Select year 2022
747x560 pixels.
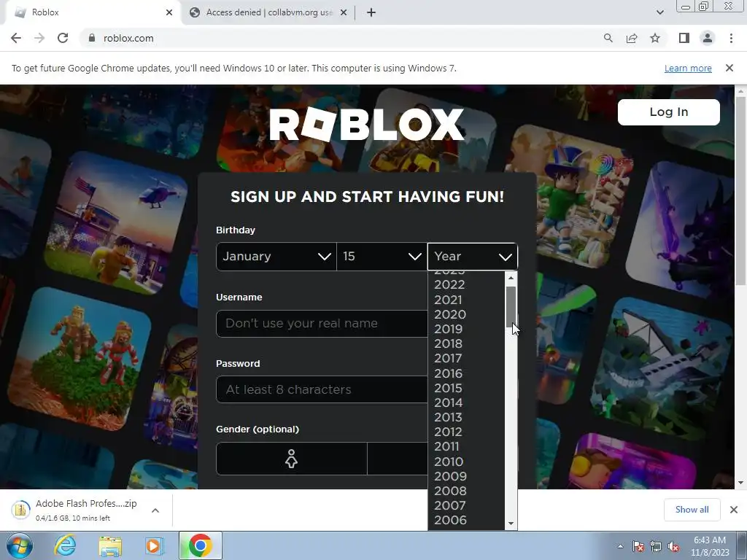click(x=449, y=285)
